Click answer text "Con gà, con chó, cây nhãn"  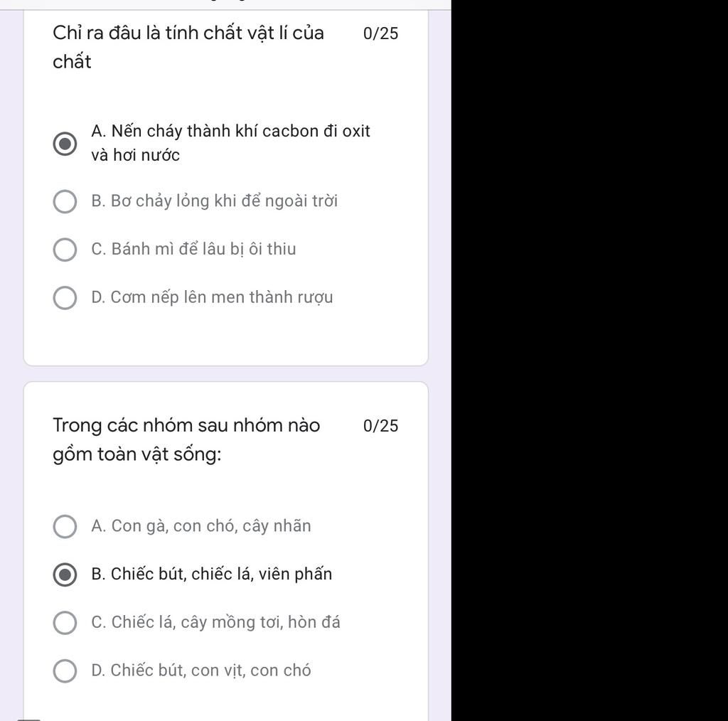(201, 526)
